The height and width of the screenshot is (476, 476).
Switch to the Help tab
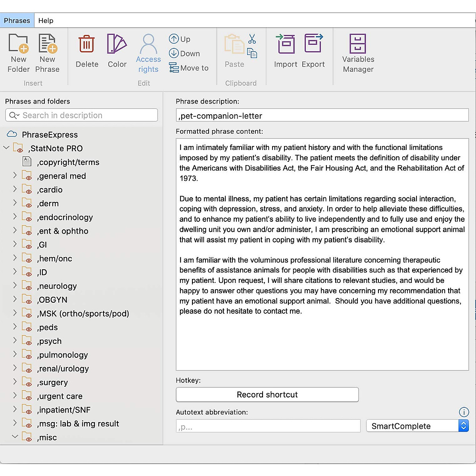[x=45, y=20]
